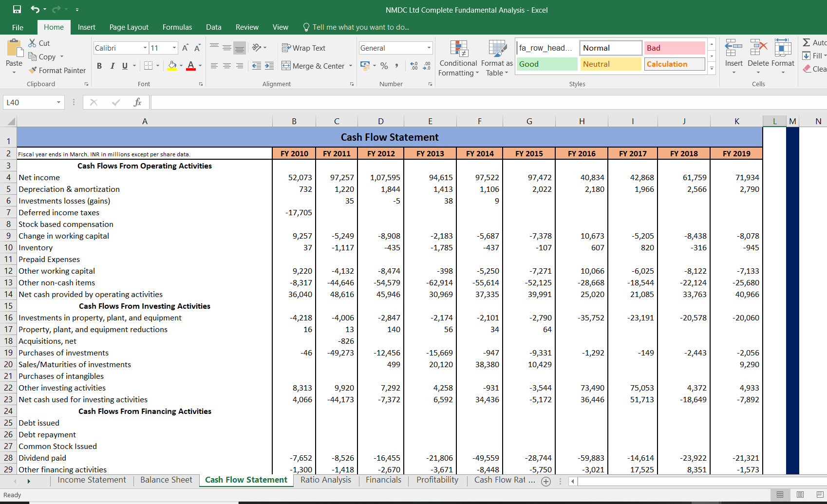Decrease font size with the small A icon
Viewport: 827px width, 504px height.
click(197, 48)
